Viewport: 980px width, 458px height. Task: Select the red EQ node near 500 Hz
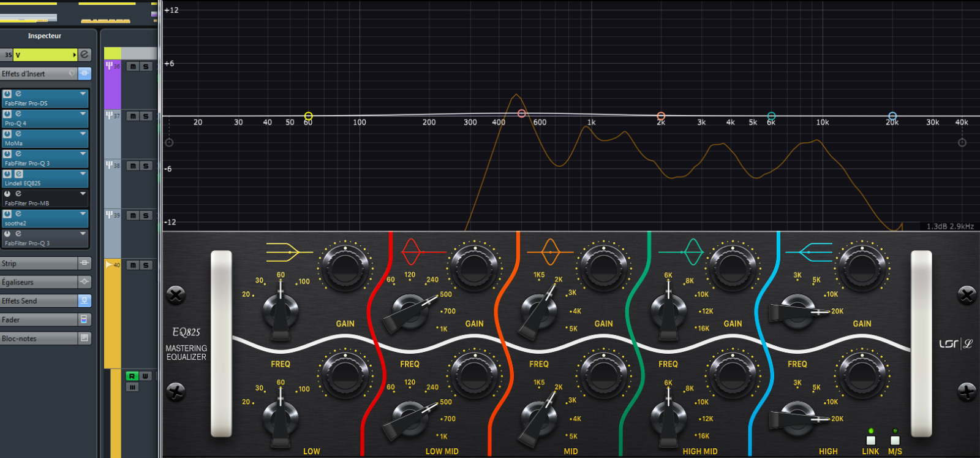coord(522,113)
